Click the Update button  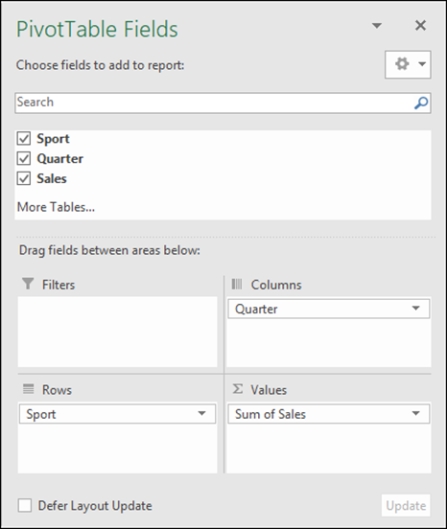(406, 505)
